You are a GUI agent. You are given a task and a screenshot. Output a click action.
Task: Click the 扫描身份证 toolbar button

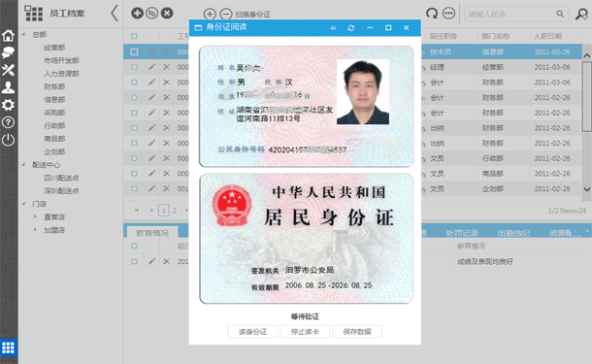252,15
